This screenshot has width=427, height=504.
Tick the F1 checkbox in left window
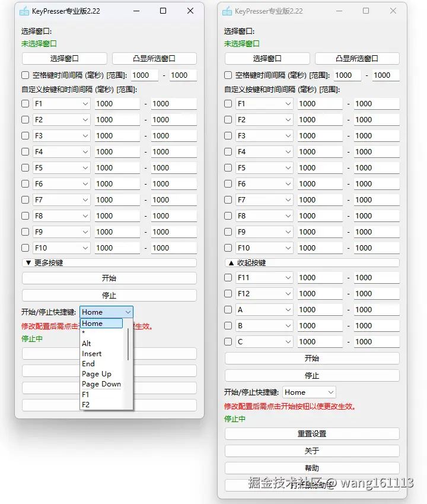(x=25, y=103)
